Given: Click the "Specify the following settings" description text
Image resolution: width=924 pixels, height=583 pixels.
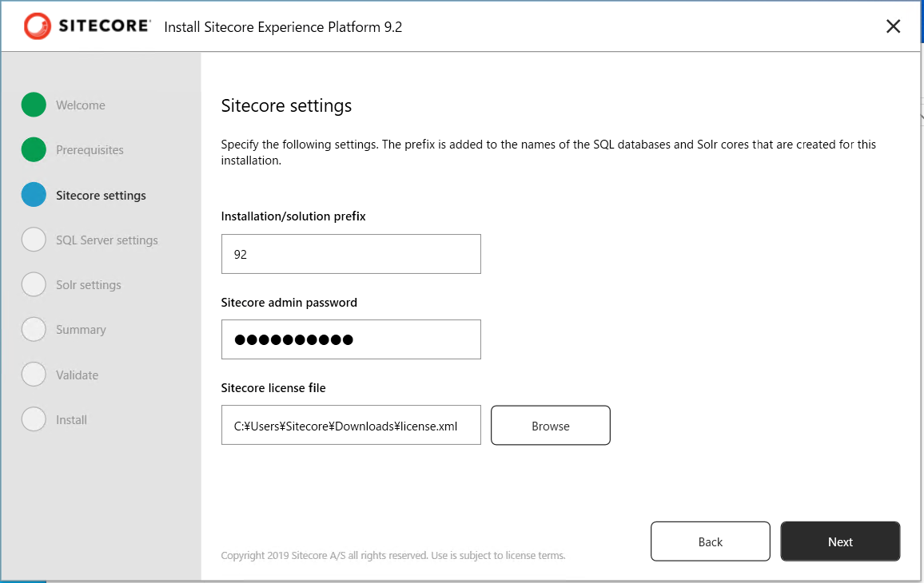Looking at the screenshot, I should (548, 152).
